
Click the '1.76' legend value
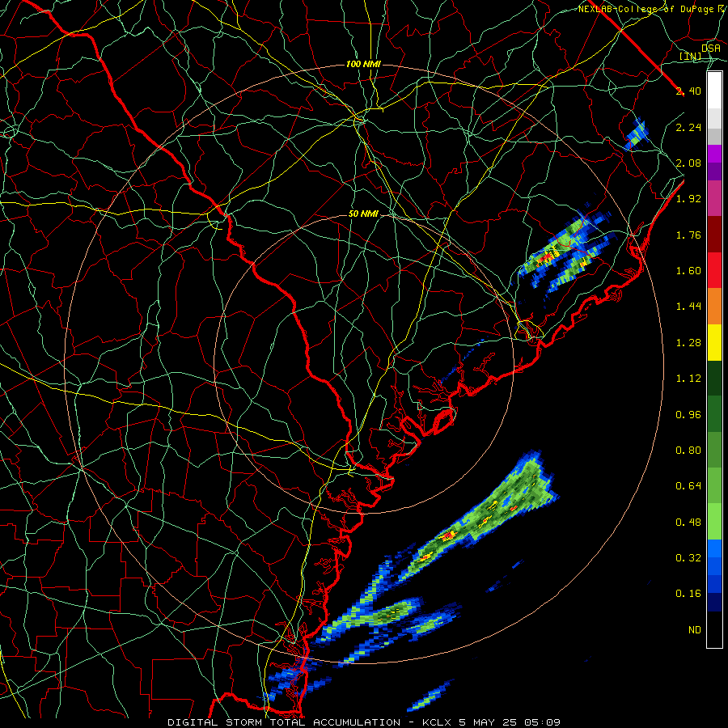(688, 235)
